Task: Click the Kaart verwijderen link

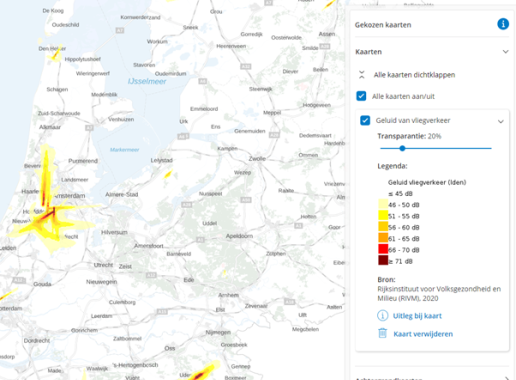Action: [423, 334]
